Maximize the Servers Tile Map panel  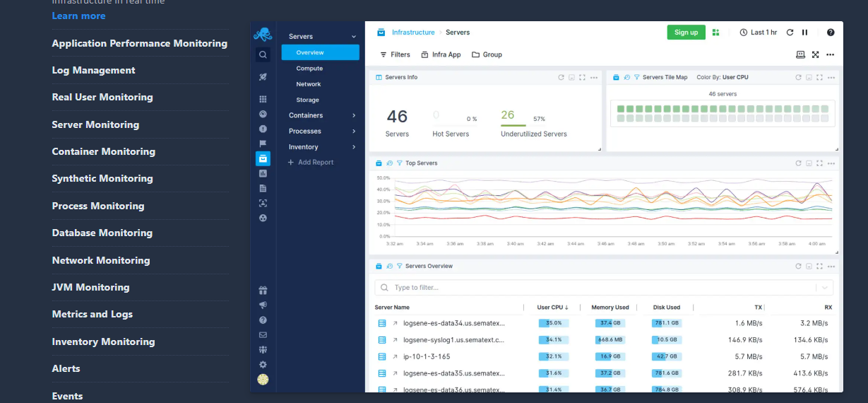(x=819, y=77)
